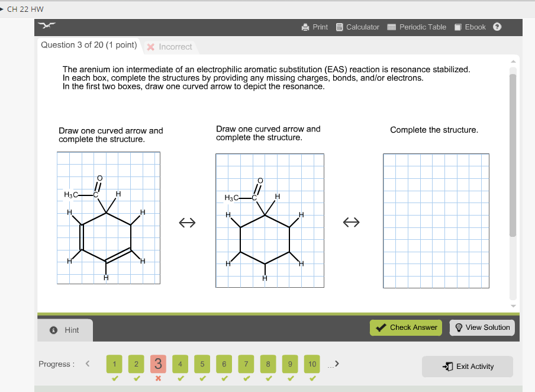Image resolution: width=535 pixels, height=392 pixels.
Task: Expand the CH 22 HW header triangle
Action: [x=4, y=9]
